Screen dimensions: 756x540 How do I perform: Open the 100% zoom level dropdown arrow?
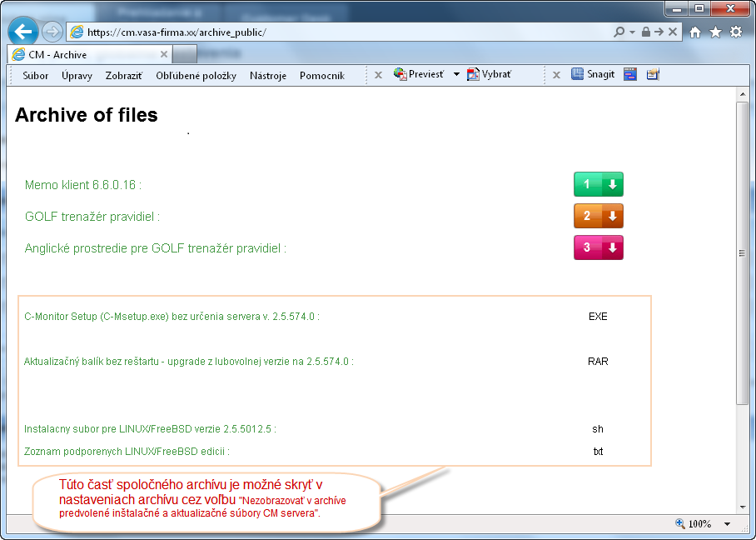pos(727,524)
